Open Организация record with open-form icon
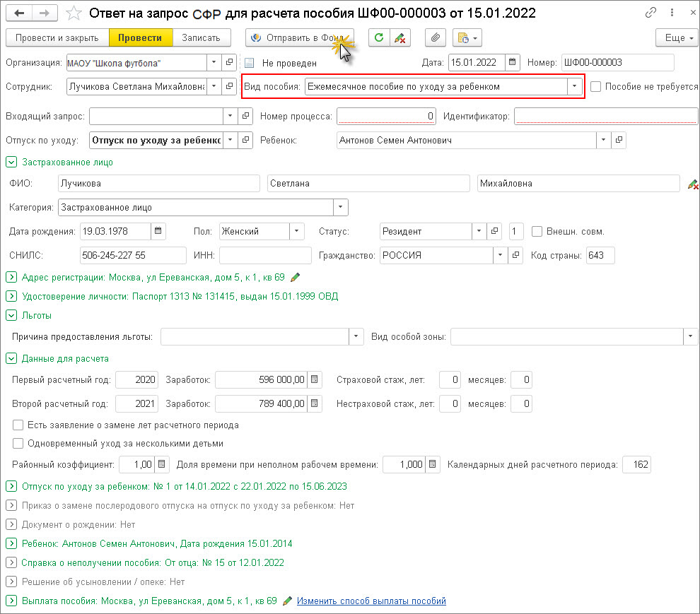This screenshot has height=614, width=700. [x=229, y=62]
